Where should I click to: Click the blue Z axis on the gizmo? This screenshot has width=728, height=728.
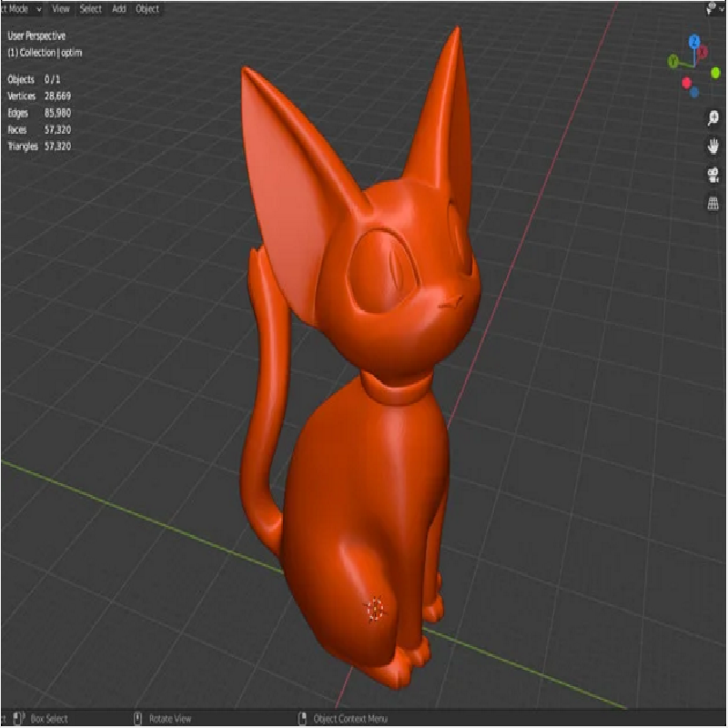point(694,42)
